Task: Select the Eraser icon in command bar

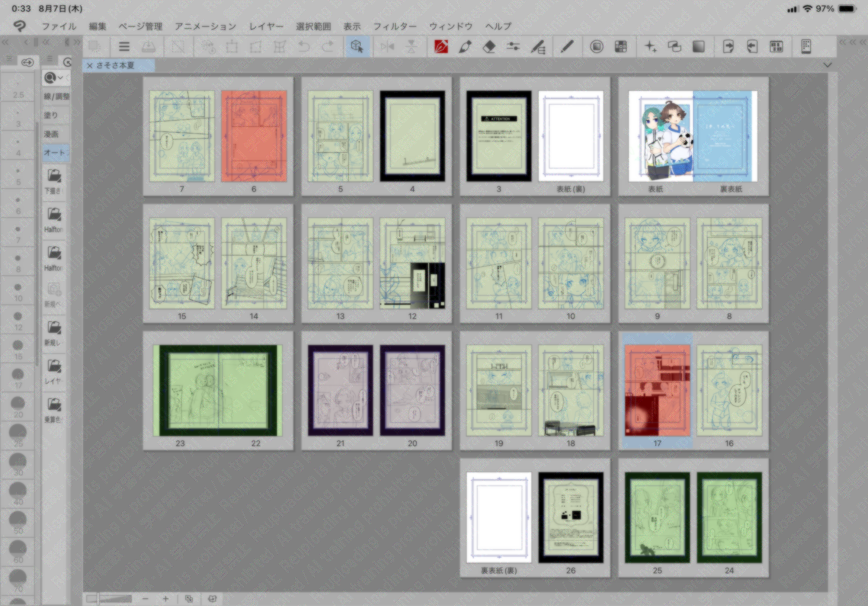Action: click(489, 47)
